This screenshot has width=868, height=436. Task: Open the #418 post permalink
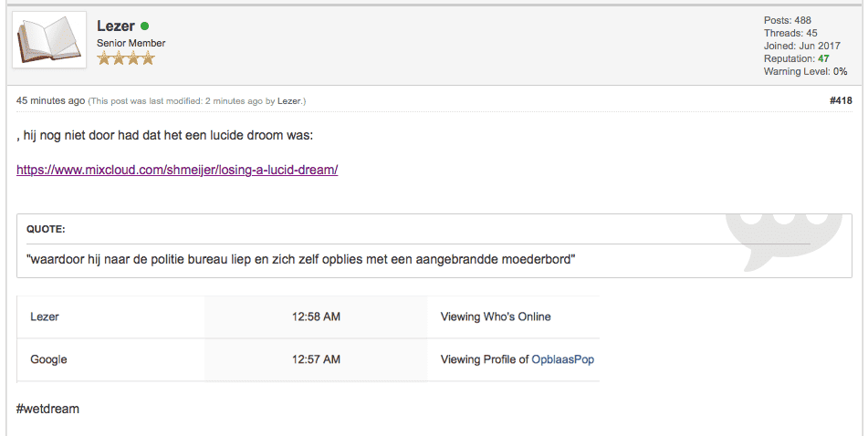click(841, 100)
